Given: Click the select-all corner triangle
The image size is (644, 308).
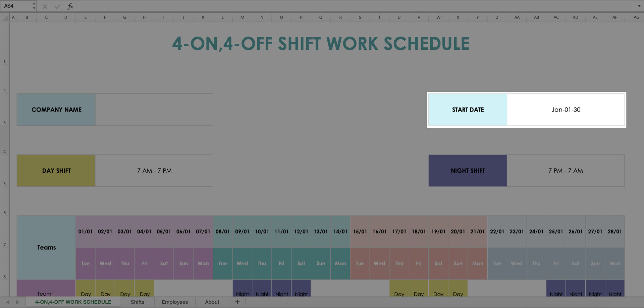Looking at the screenshot, I should click(x=5, y=17).
